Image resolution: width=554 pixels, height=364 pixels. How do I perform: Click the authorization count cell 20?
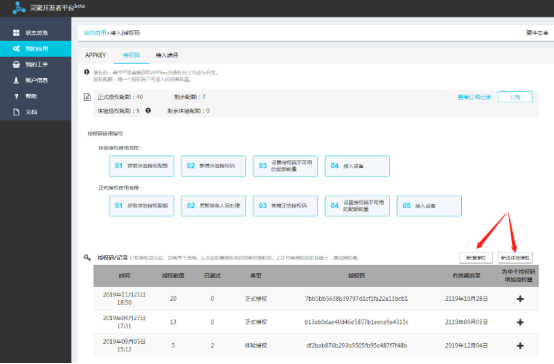(x=173, y=299)
